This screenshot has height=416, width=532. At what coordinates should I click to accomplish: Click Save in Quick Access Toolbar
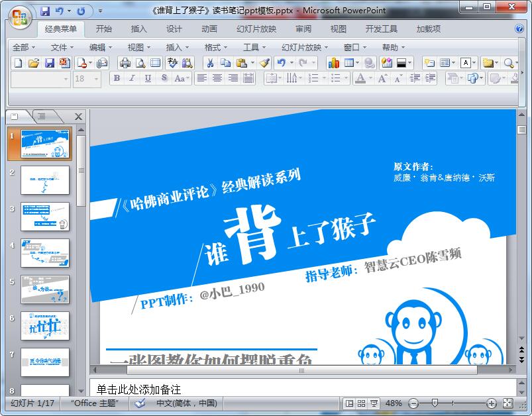tap(45, 11)
